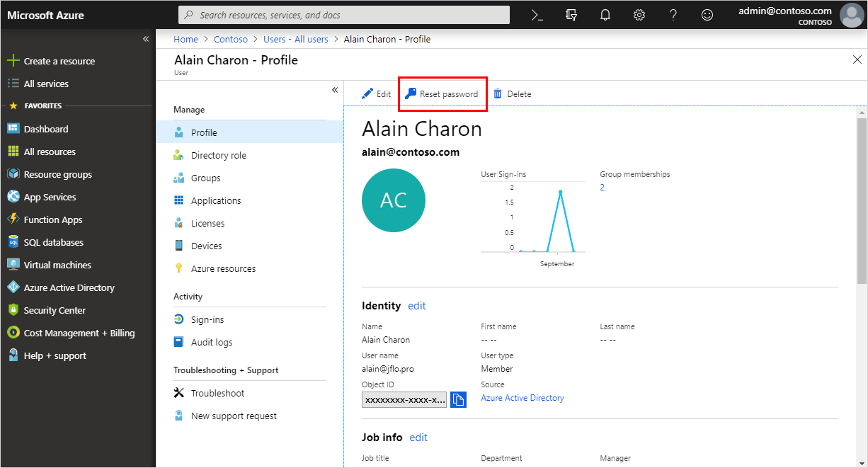
Task: Copy the Object ID to clipboard
Action: click(459, 399)
